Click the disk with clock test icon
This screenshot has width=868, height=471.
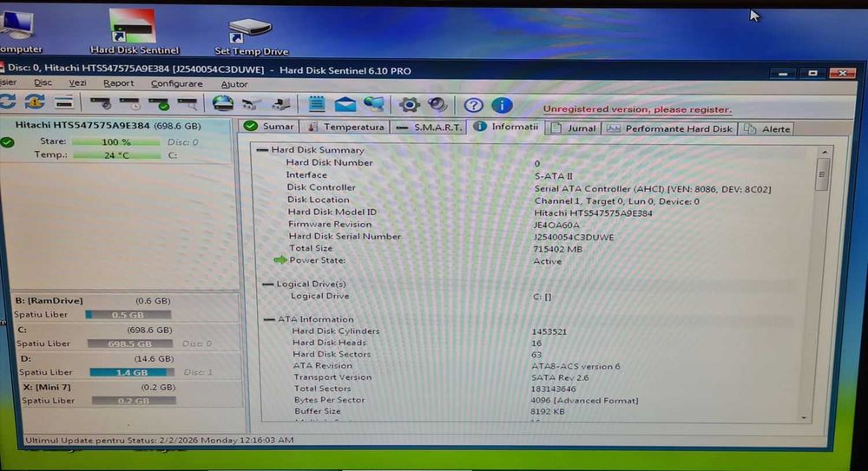(129, 103)
